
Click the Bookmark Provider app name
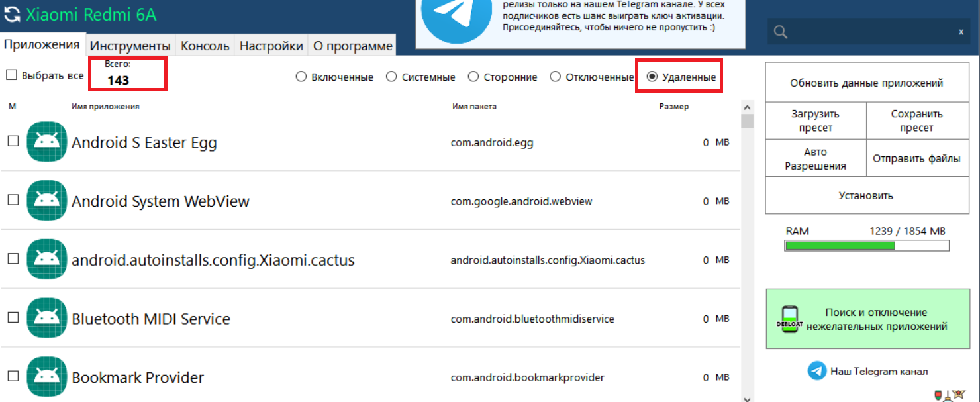click(138, 377)
